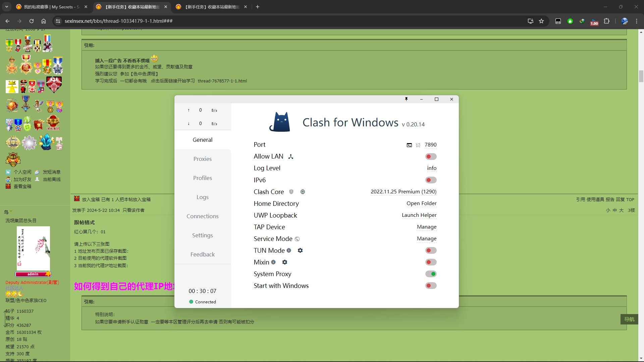This screenshot has height=362, width=644.
Task: Bookmark this page with the star
Action: click(541, 21)
